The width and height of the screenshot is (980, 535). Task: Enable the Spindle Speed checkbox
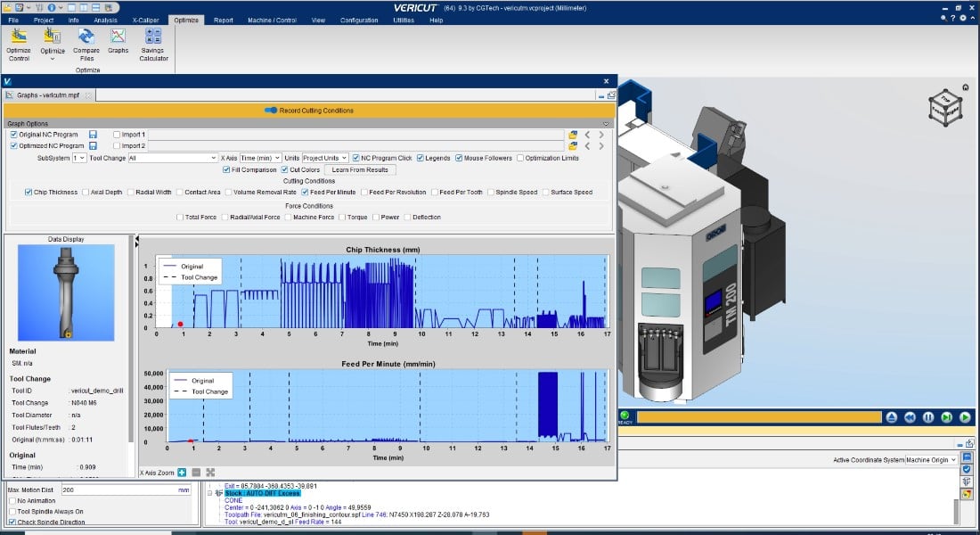click(491, 192)
